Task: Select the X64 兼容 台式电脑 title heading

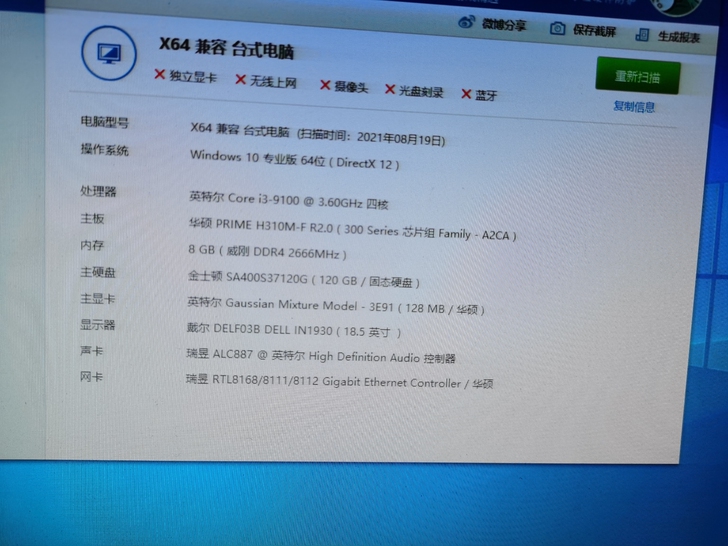Action: pos(227,48)
